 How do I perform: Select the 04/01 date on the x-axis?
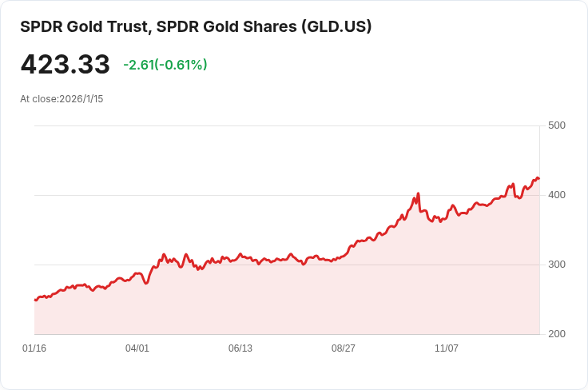(137, 348)
